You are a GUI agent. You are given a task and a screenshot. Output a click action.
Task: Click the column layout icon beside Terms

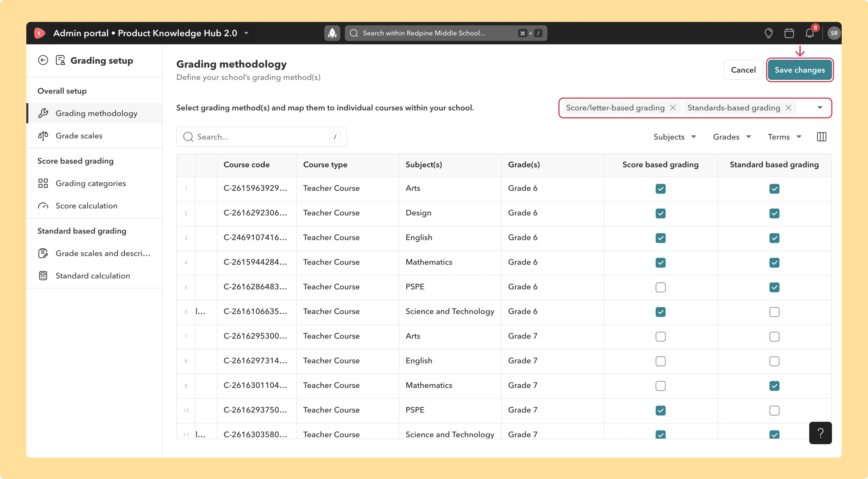point(822,137)
